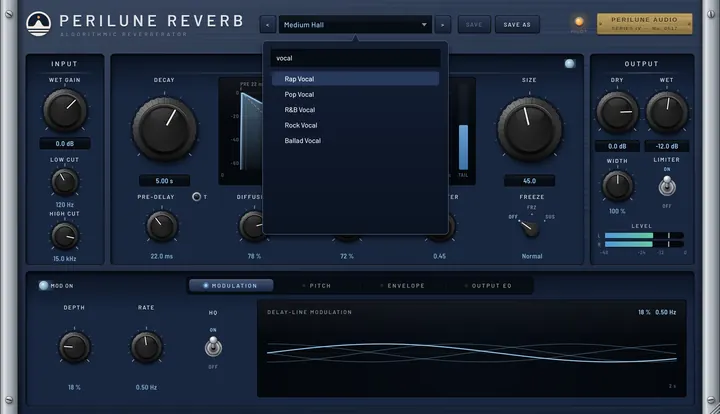Click the 0.45 parameter value
The height and width of the screenshot is (414, 720).
pos(439,256)
